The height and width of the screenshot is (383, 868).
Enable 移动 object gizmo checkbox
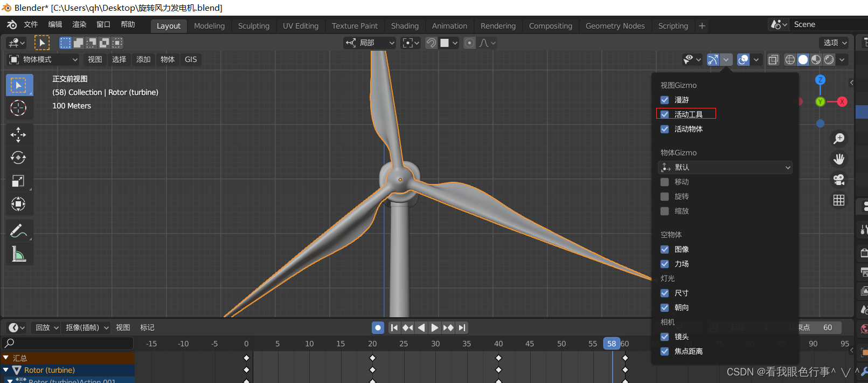665,182
